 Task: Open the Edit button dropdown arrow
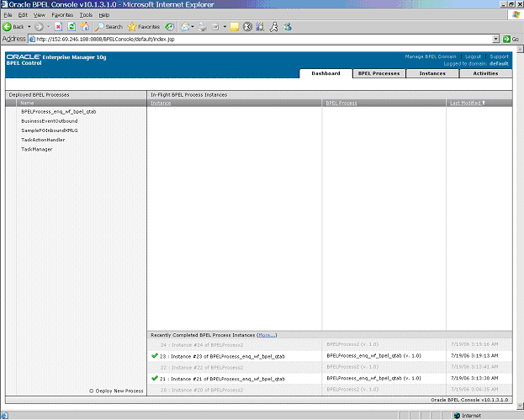[x=225, y=27]
